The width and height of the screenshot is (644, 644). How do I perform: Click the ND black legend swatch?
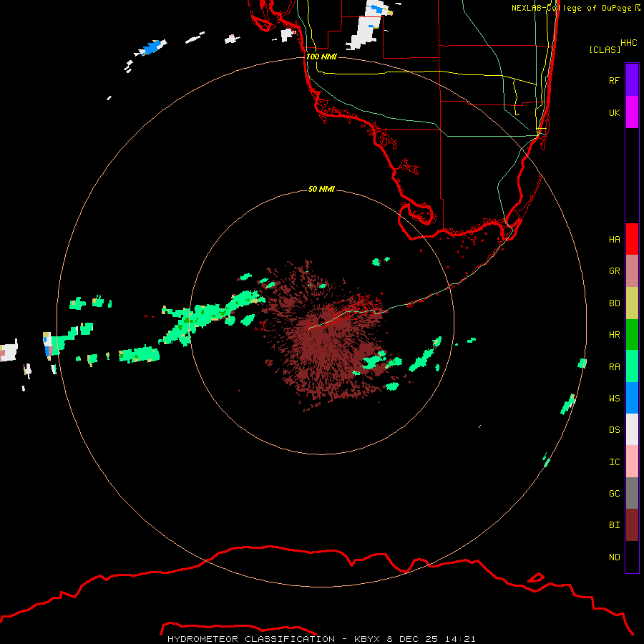(632, 557)
